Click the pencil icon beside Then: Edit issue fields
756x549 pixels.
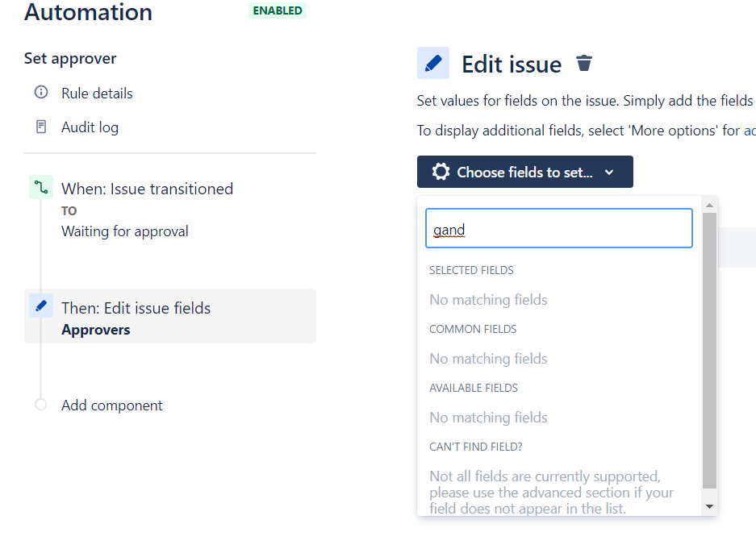[x=40, y=306]
